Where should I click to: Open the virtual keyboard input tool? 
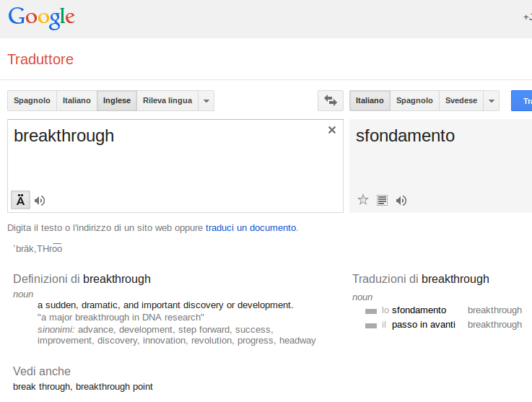[x=20, y=200]
